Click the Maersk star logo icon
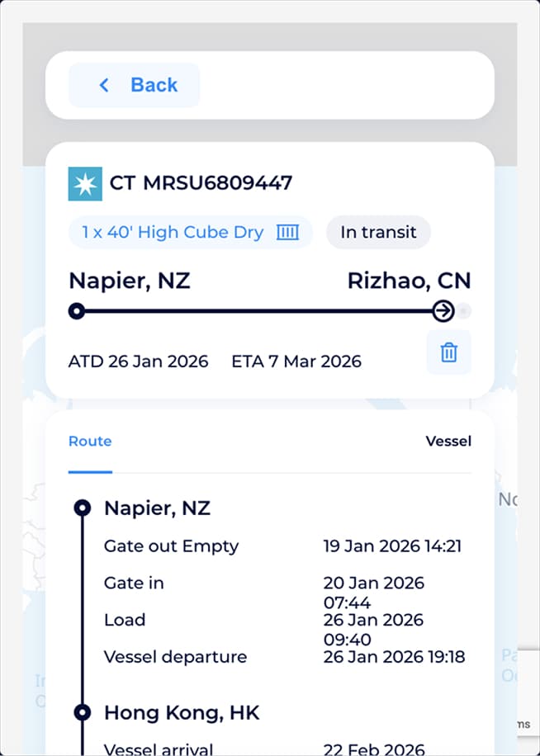Image resolution: width=540 pixels, height=756 pixels. [x=85, y=183]
